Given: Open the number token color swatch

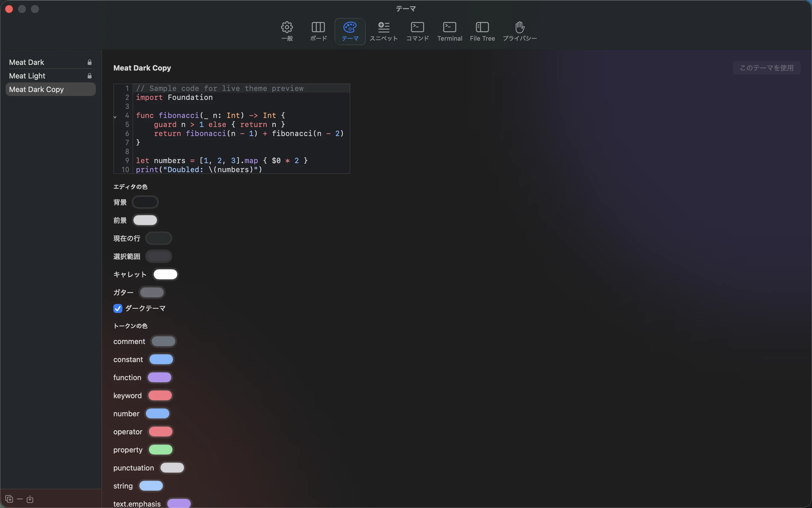Looking at the screenshot, I should (158, 413).
